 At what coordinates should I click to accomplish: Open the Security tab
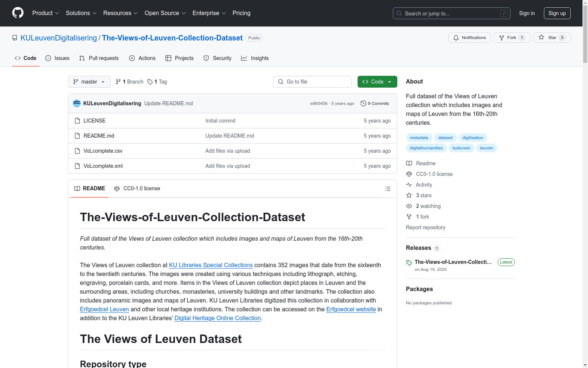tap(218, 58)
